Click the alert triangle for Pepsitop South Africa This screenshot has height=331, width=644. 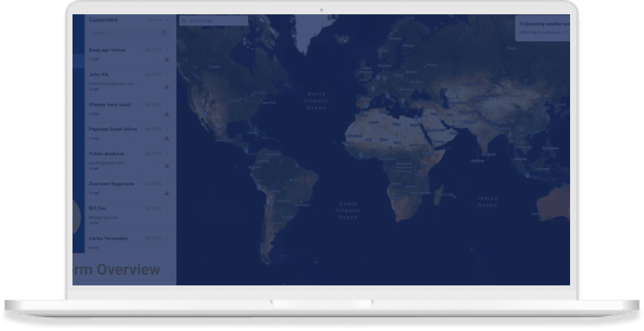click(x=167, y=139)
